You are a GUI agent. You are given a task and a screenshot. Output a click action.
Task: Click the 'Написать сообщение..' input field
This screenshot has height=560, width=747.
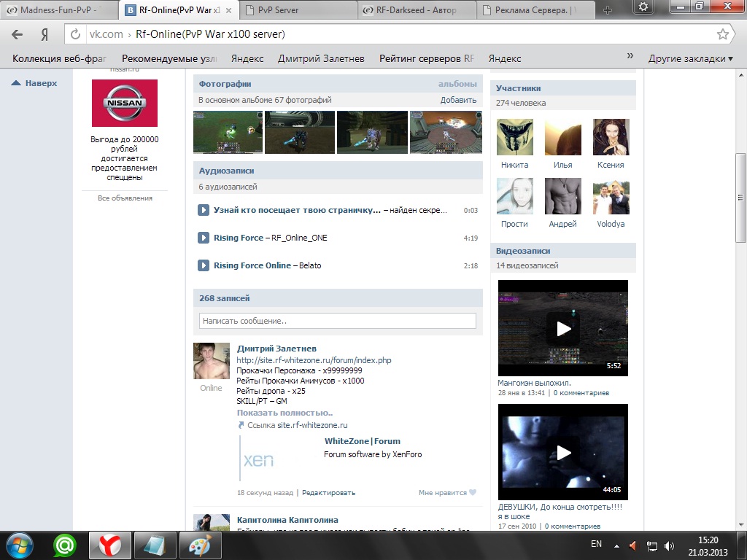tap(337, 321)
